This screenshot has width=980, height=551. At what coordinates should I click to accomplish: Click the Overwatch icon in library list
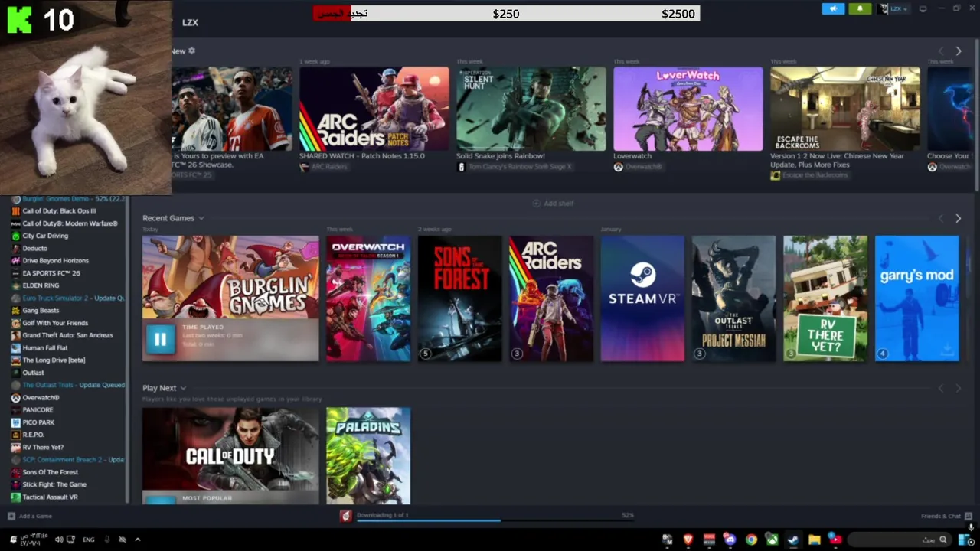[x=15, y=397]
